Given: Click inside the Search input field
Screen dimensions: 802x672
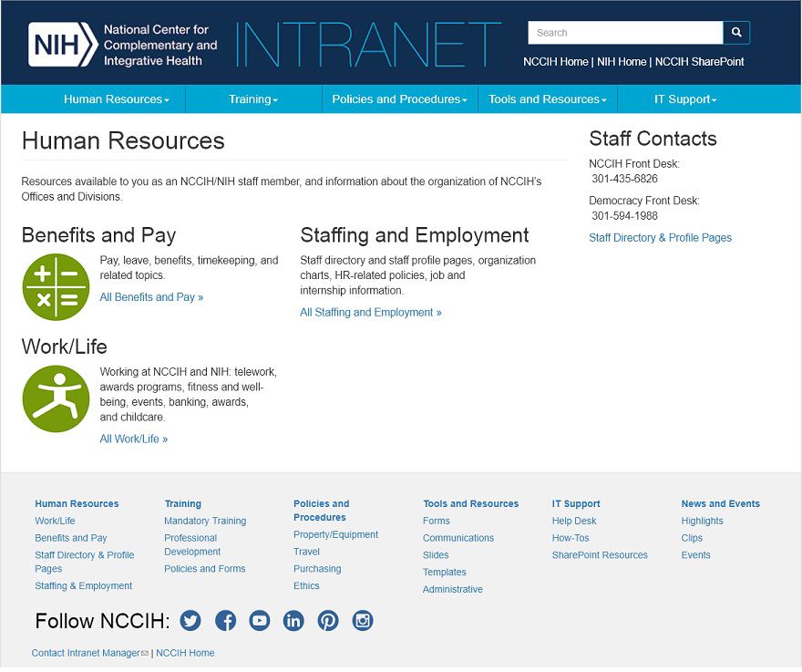Looking at the screenshot, I should pyautogui.click(x=625, y=32).
